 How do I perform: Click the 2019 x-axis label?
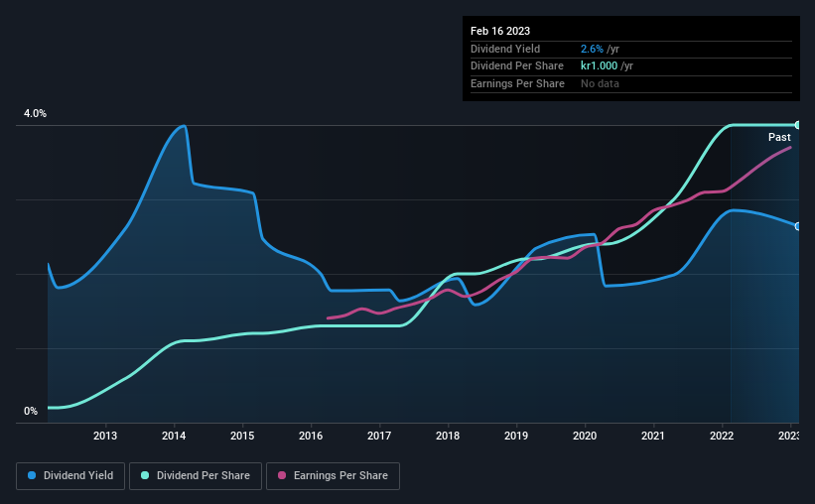pyautogui.click(x=516, y=436)
